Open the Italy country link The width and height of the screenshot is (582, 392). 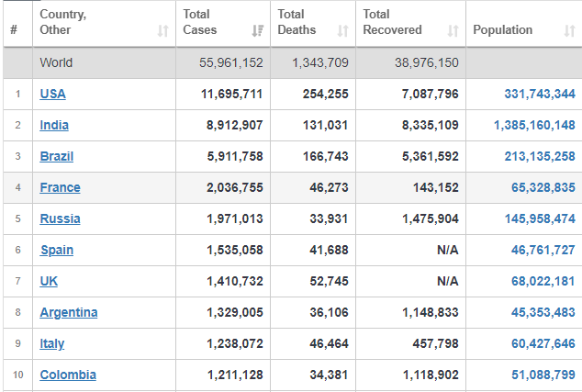click(52, 343)
